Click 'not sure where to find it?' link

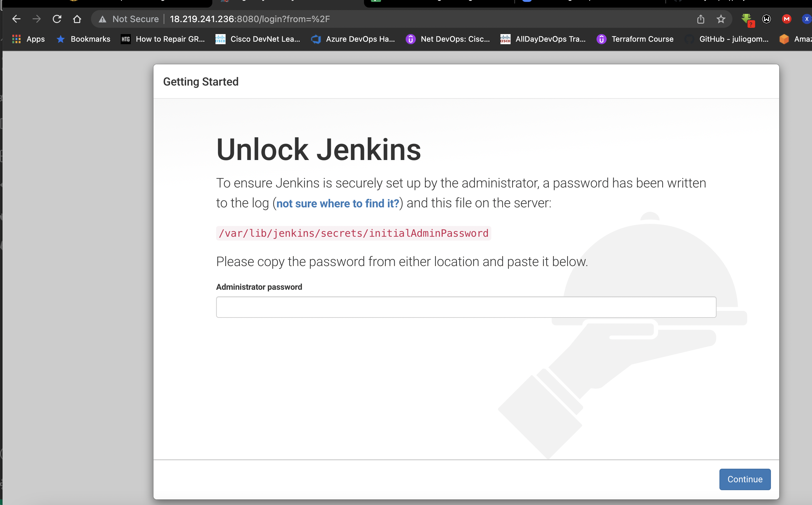[x=338, y=203]
